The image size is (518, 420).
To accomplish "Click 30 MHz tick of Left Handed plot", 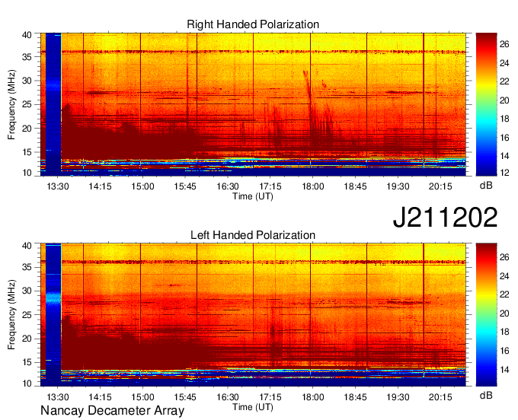I will click(27, 291).
